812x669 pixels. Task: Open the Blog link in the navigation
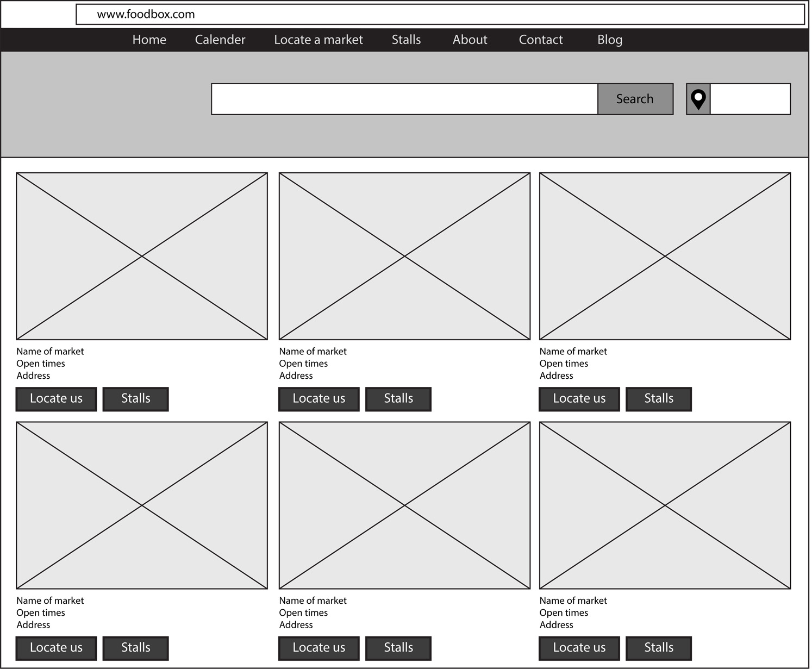tap(610, 40)
